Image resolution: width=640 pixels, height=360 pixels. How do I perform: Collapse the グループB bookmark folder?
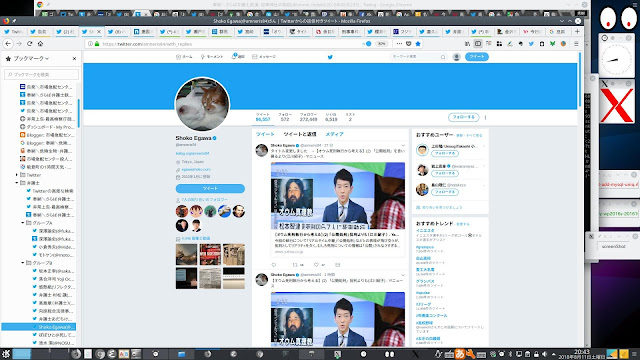click(22, 263)
